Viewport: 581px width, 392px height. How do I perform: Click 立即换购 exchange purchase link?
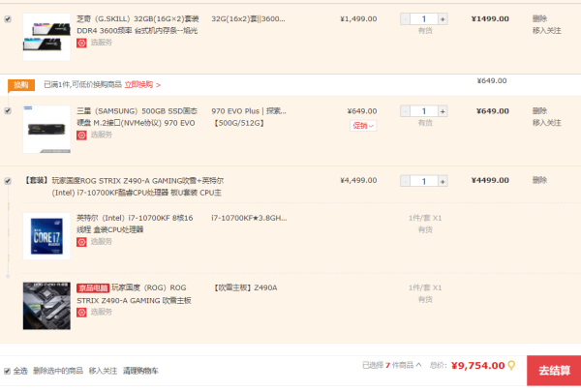[x=142, y=85]
